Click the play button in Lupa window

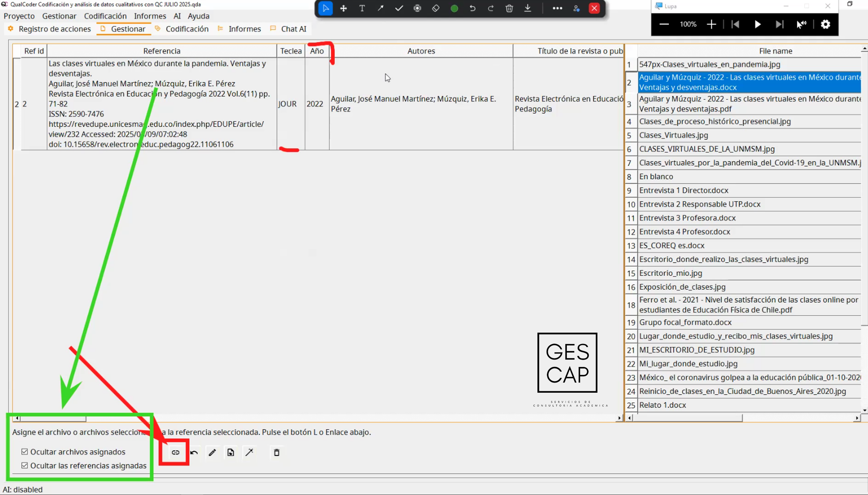(x=757, y=24)
